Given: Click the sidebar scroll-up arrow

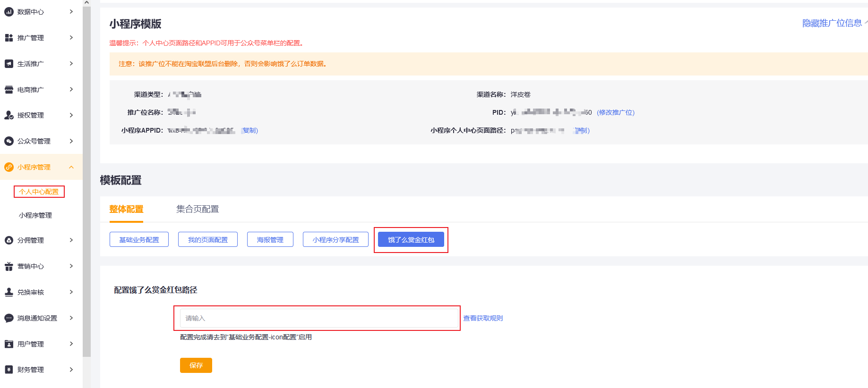Looking at the screenshot, I should (x=86, y=2).
